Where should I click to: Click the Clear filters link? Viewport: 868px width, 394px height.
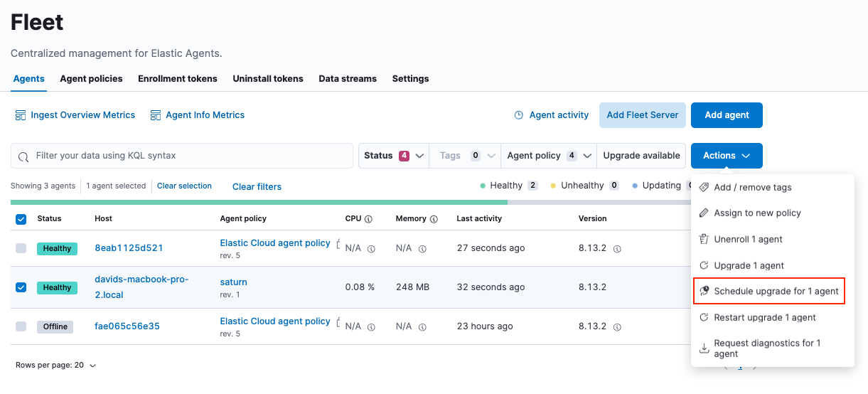coord(257,187)
